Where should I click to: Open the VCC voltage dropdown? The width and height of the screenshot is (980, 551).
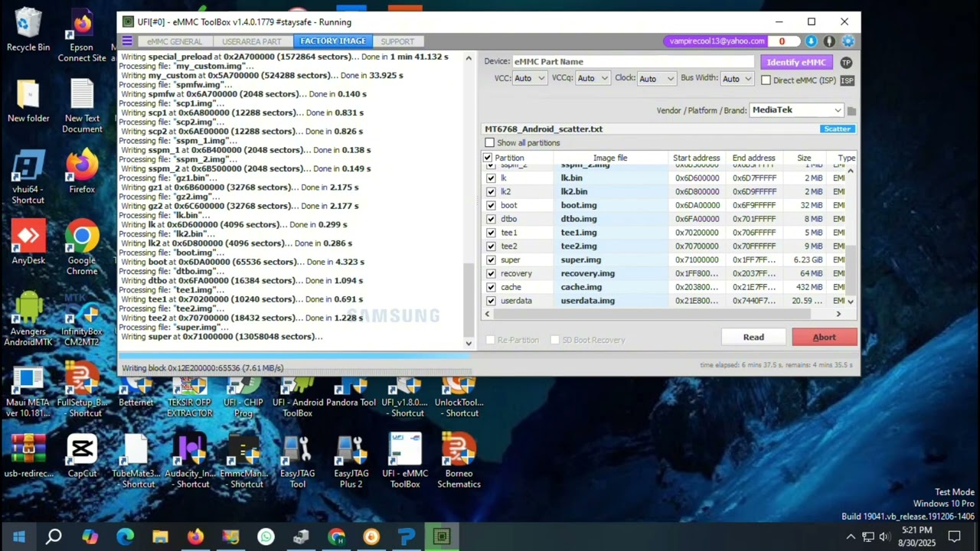(530, 79)
